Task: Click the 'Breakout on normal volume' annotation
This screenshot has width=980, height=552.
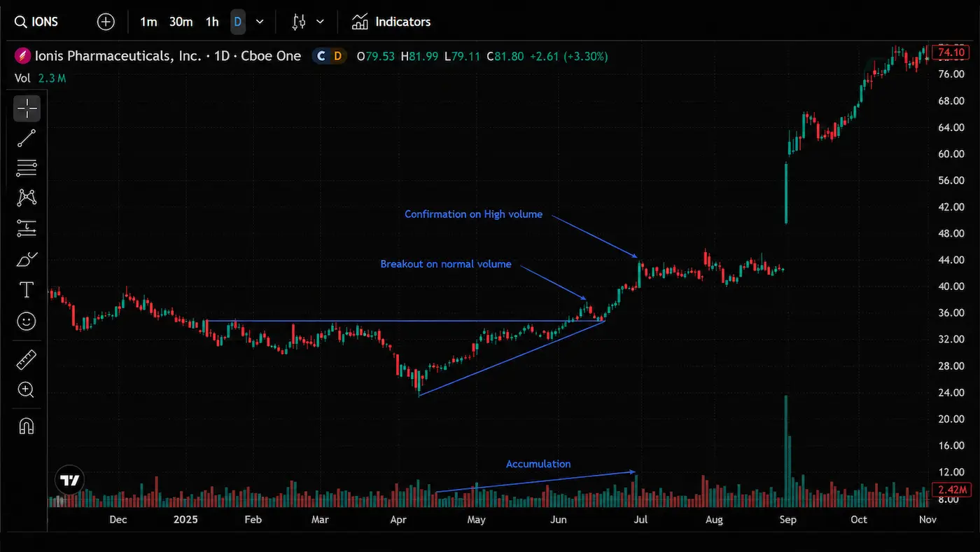Action: [446, 265]
